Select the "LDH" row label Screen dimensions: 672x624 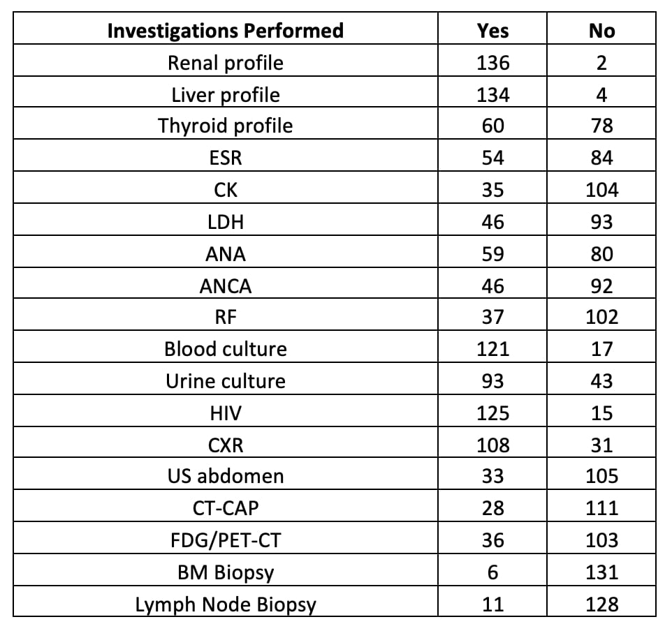coord(225,222)
